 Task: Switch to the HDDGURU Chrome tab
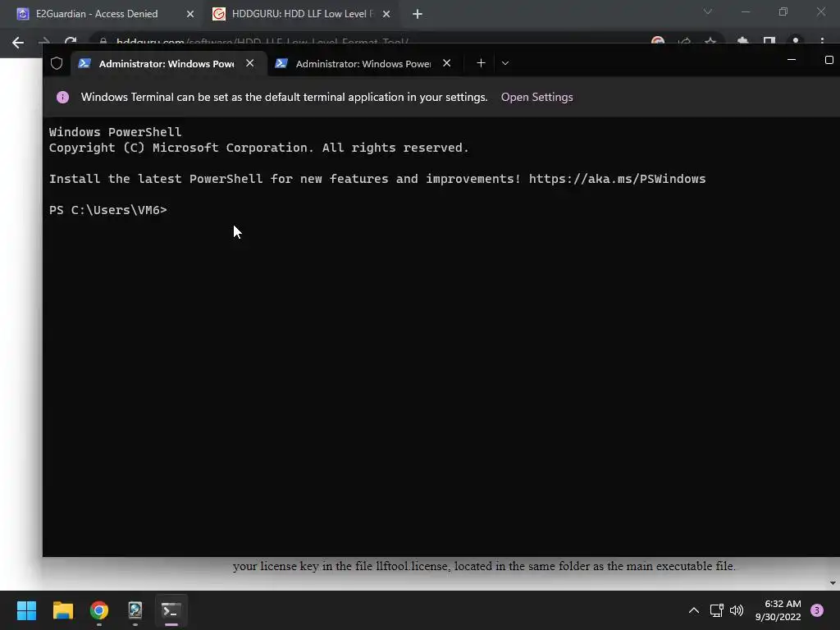point(302,14)
